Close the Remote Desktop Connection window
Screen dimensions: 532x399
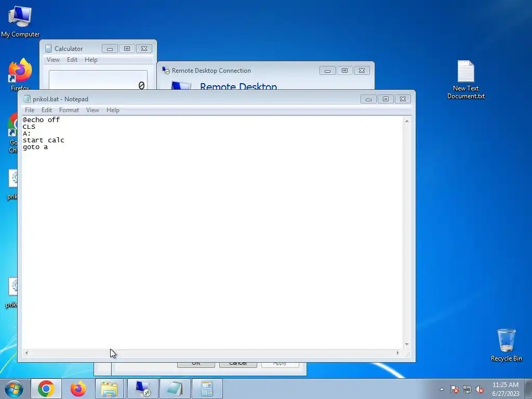362,71
